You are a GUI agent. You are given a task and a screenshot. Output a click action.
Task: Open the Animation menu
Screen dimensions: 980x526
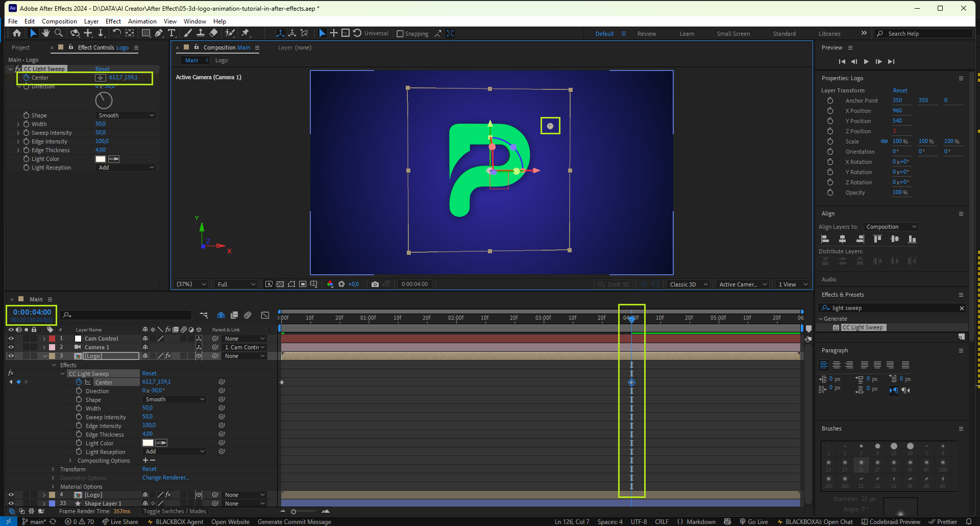click(142, 21)
